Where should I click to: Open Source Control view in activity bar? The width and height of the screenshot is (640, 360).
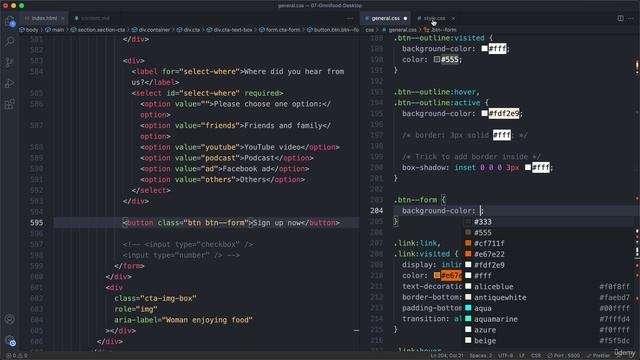[x=10, y=62]
